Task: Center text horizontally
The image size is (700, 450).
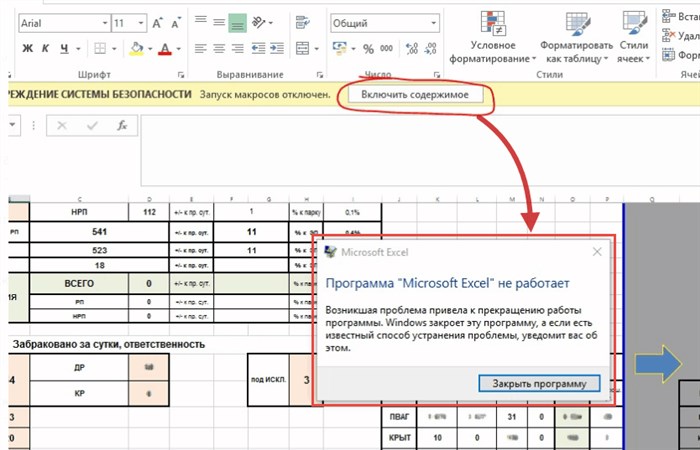Action: 219,48
